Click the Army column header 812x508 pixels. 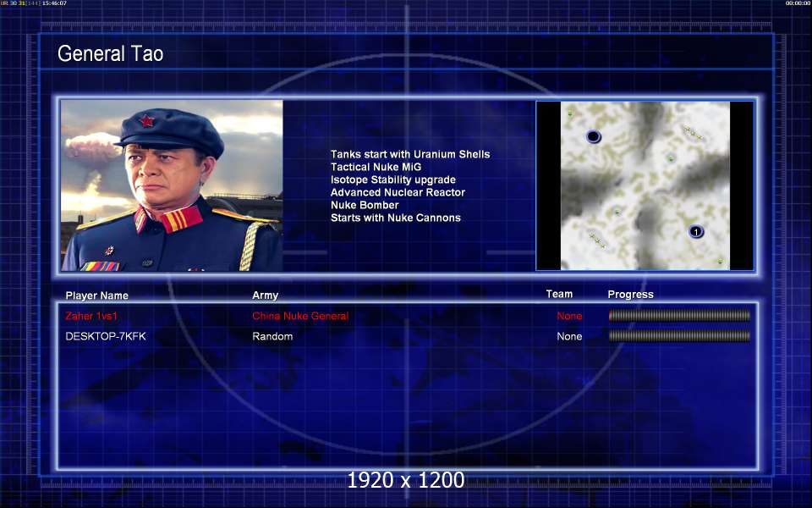coord(265,295)
